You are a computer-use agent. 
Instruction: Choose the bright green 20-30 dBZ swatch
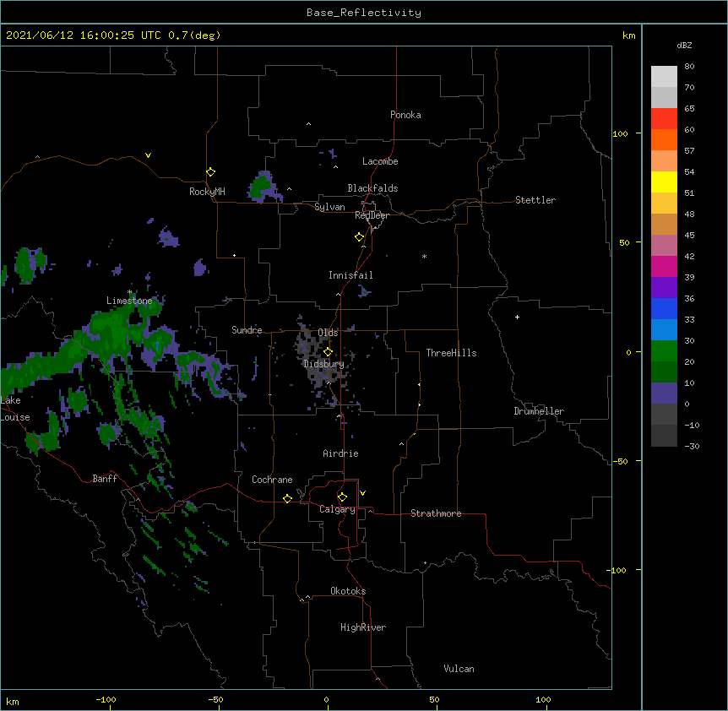point(664,351)
